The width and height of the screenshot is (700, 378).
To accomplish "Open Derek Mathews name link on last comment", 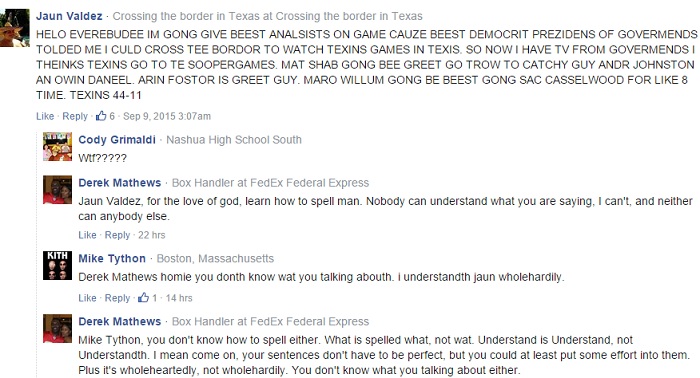I will tap(120, 321).
